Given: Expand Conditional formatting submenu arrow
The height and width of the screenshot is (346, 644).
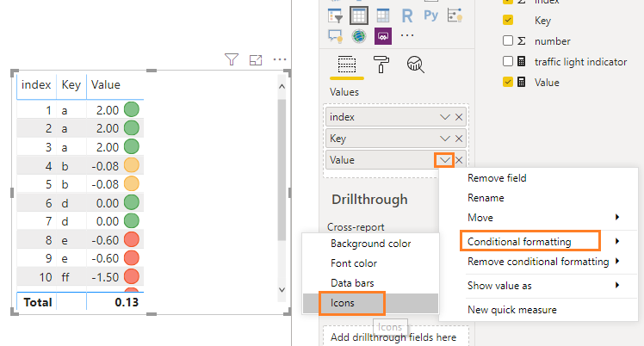Looking at the screenshot, I should (617, 241).
